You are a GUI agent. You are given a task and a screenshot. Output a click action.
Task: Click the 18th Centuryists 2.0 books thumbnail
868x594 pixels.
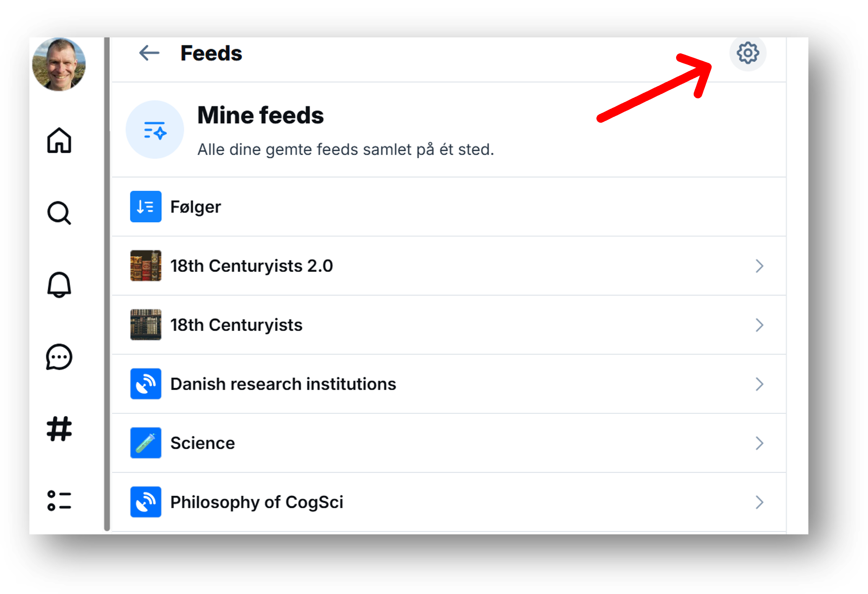click(146, 266)
